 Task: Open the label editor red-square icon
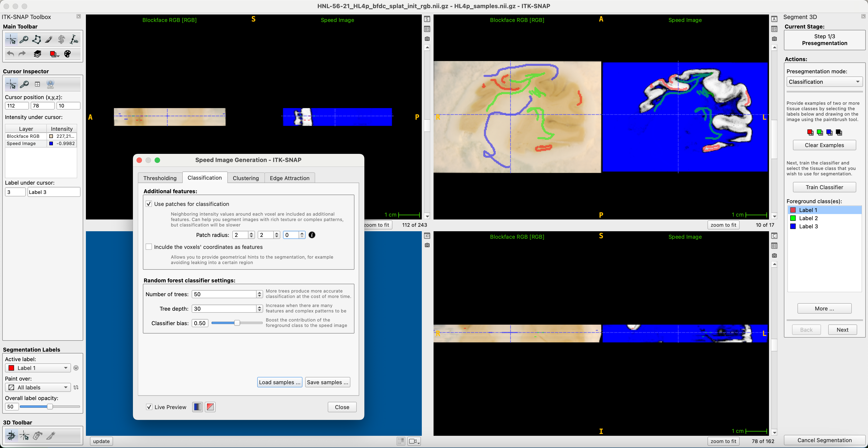pyautogui.click(x=54, y=54)
